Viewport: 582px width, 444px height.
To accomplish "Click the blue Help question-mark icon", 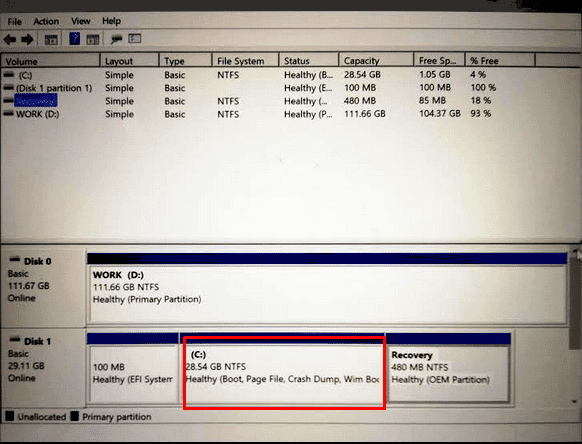I will 75,39.
